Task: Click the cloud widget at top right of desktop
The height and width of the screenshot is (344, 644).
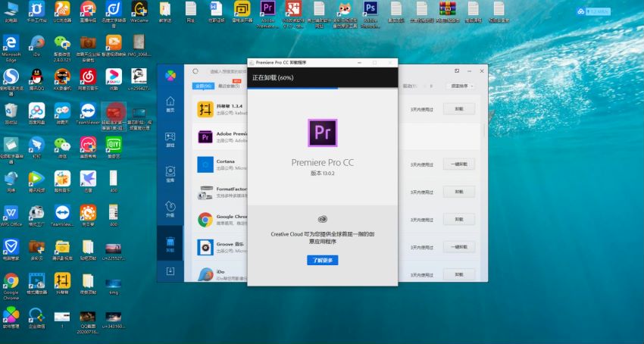Action: (593, 11)
